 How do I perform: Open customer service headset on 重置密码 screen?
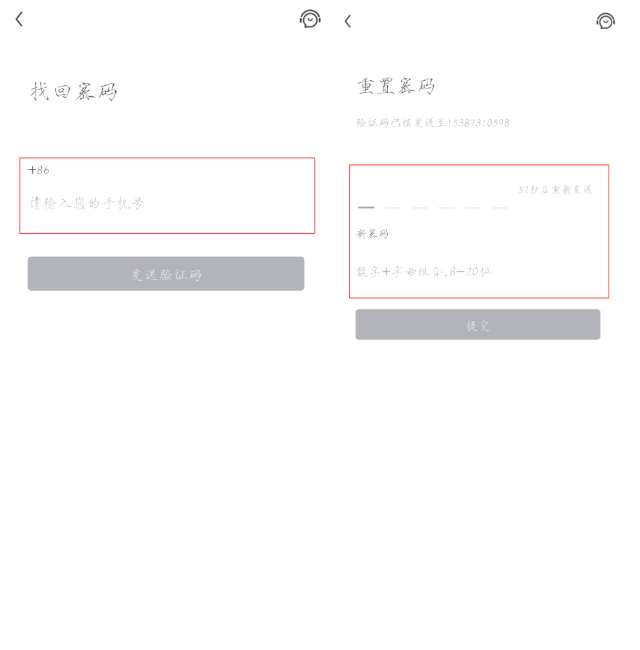pyautogui.click(x=606, y=21)
